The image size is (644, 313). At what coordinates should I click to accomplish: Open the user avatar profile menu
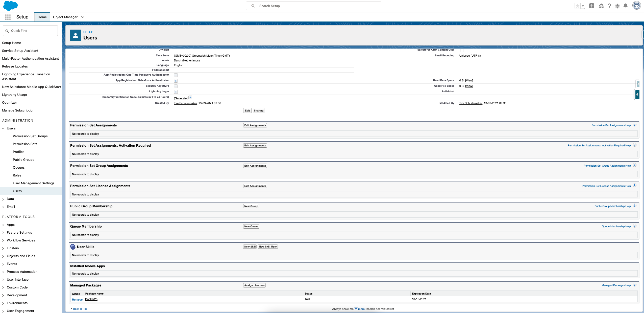pos(636,6)
